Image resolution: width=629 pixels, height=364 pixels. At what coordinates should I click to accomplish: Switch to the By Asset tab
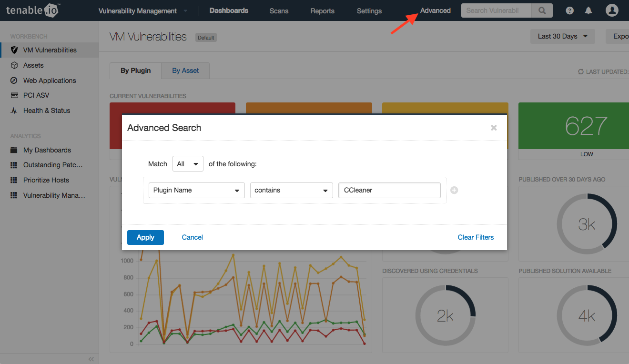(x=185, y=71)
